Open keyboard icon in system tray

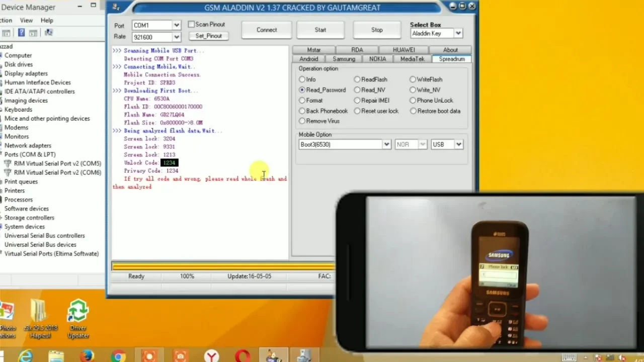(x=569, y=357)
